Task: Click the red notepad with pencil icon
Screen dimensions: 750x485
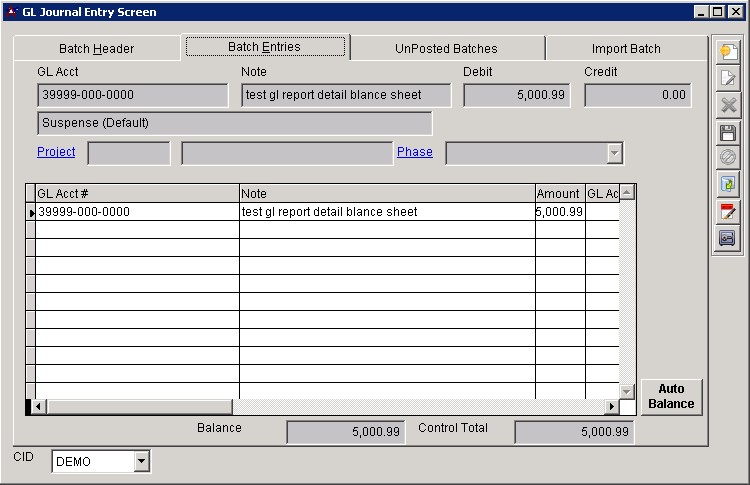Action: pos(727,211)
